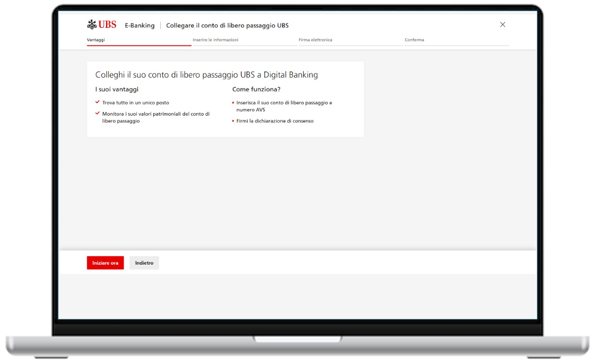Click header title 'Collegare il conto di libero passaggio UBS'
This screenshot has width=595, height=364.
click(227, 26)
